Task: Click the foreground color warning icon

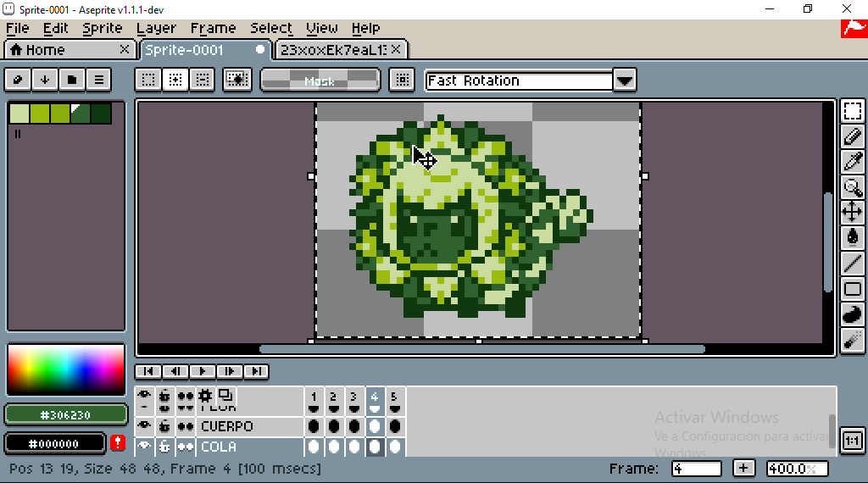Action: point(117,442)
